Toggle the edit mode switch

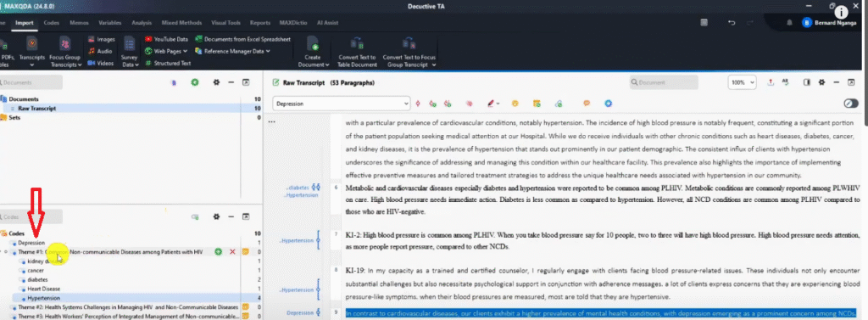tap(851, 104)
